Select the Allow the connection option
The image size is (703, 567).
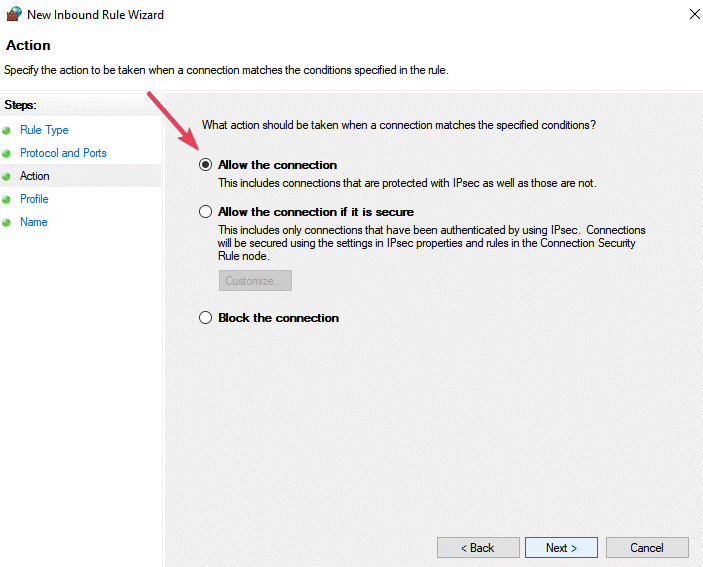coord(206,165)
